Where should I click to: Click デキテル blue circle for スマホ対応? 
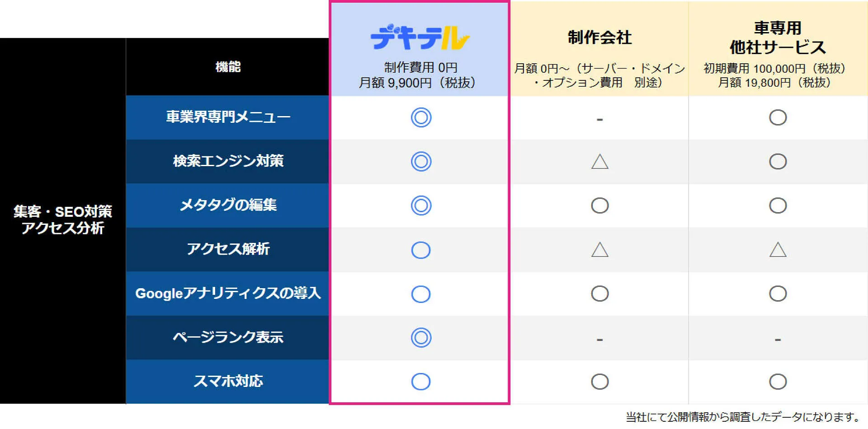tap(421, 382)
